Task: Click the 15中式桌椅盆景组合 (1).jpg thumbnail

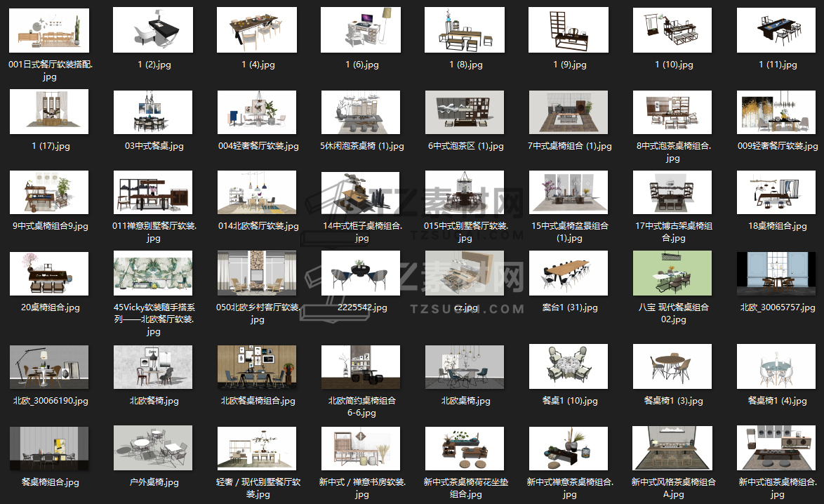Action: [569, 192]
